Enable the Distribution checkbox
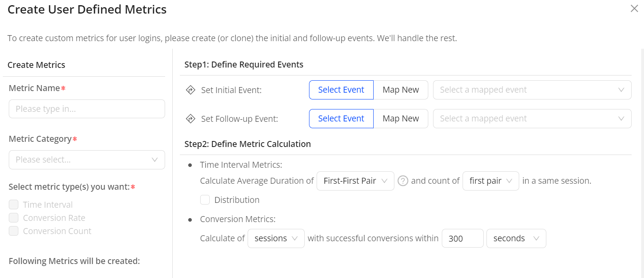644x278 pixels. point(205,200)
